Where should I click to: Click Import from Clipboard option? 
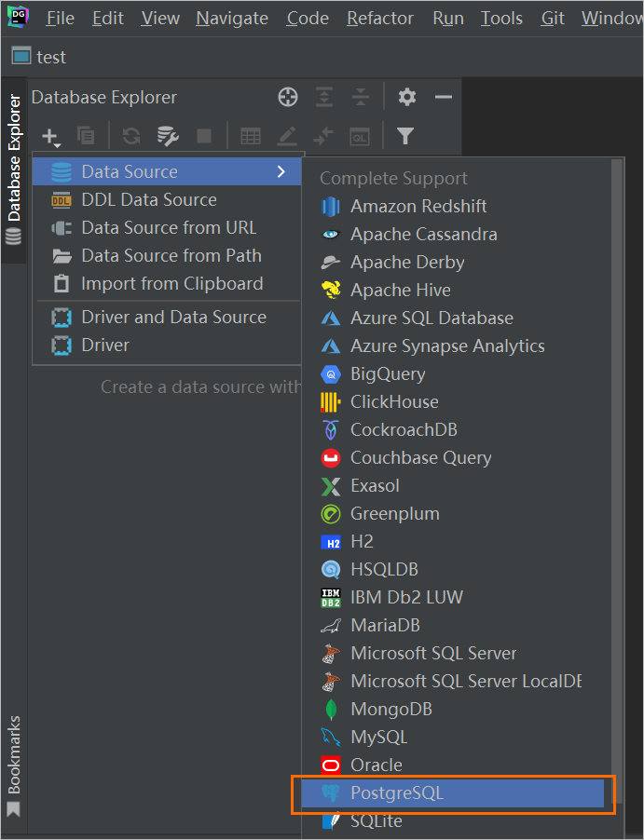pyautogui.click(x=171, y=283)
